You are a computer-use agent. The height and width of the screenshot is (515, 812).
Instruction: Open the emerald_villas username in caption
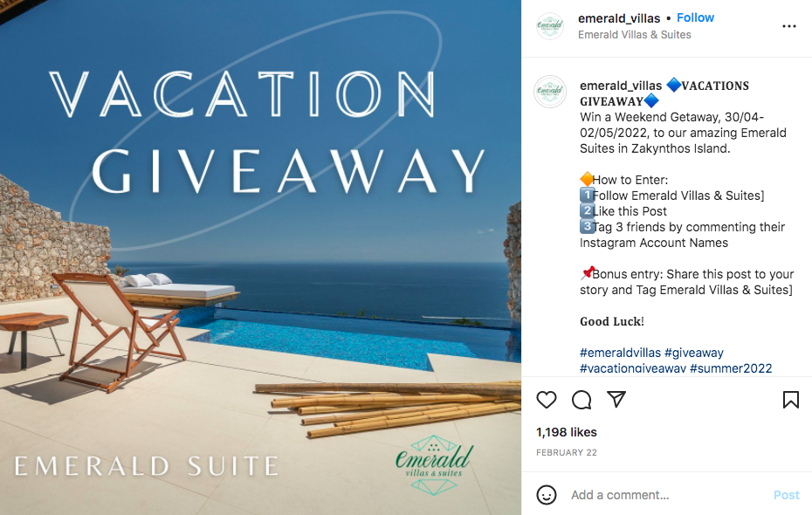pyautogui.click(x=621, y=86)
